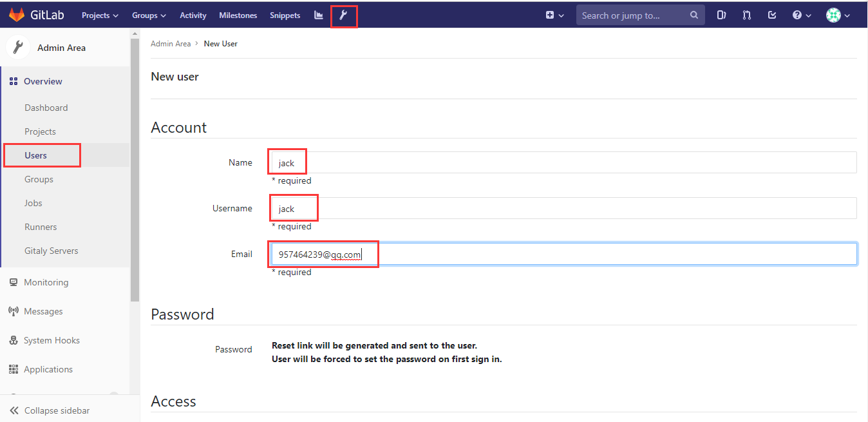868x422 pixels.
Task: Open Monitoring section in sidebar
Action: pyautogui.click(x=46, y=282)
